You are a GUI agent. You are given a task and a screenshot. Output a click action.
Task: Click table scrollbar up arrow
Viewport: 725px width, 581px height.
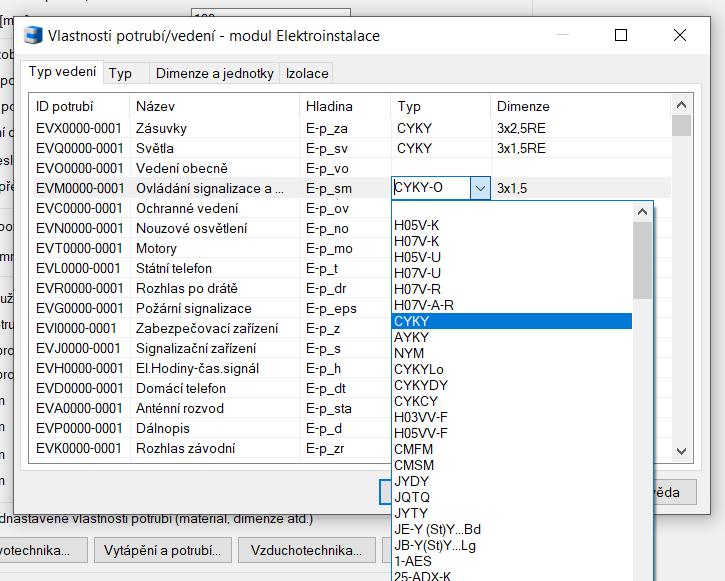[x=681, y=105]
